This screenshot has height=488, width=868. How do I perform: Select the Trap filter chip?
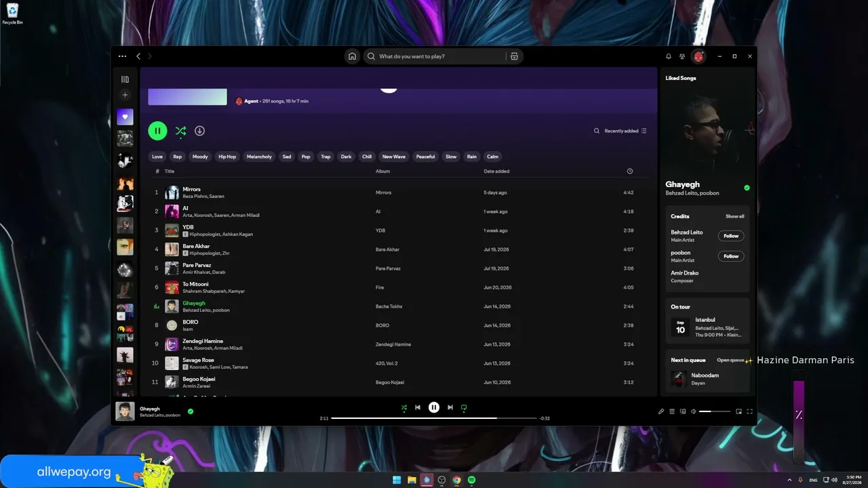click(x=325, y=157)
